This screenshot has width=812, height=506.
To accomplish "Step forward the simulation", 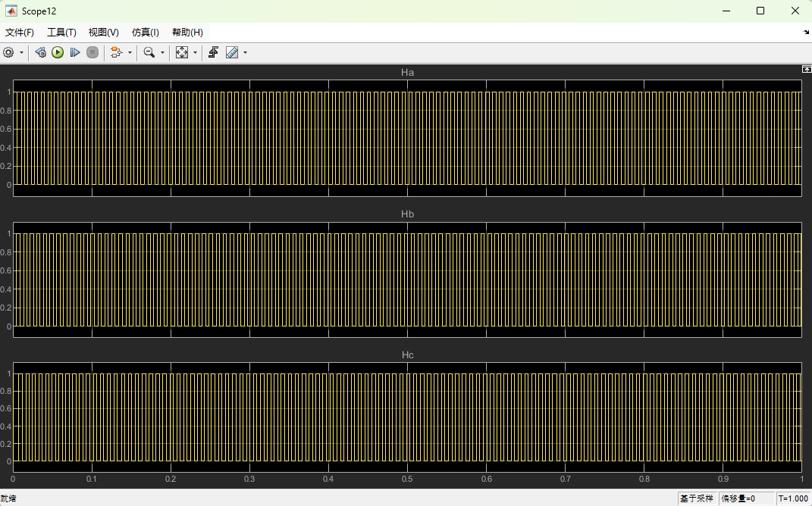I will (75, 52).
